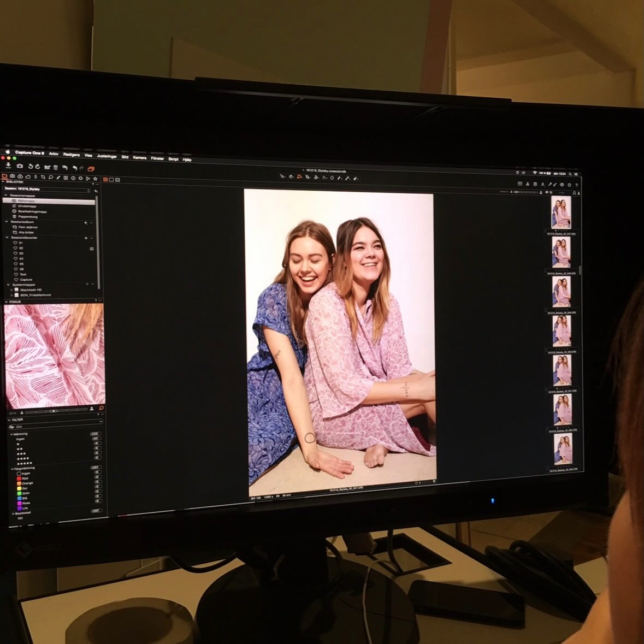Collapse the Sessionsfavoriter section
The width and height of the screenshot is (644, 644).
(7, 238)
